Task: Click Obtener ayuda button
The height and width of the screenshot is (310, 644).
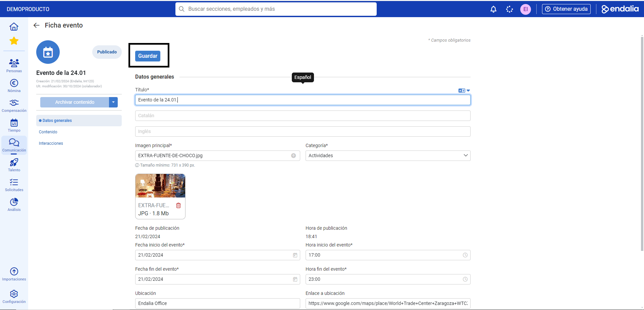Action: [566, 9]
